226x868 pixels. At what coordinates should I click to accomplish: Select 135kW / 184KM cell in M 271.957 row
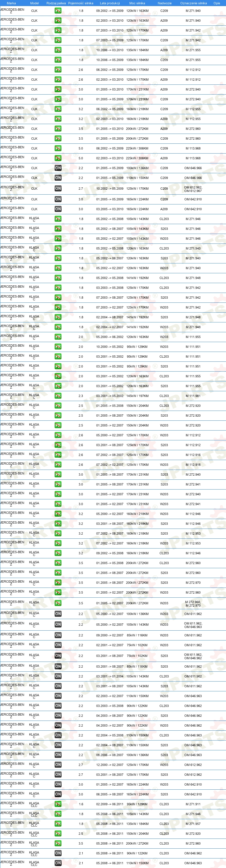[137, 824]
